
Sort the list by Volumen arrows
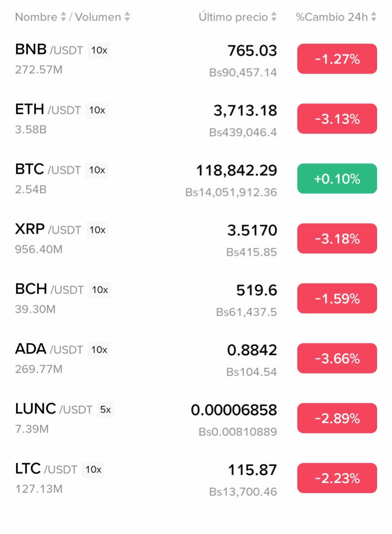click(127, 17)
